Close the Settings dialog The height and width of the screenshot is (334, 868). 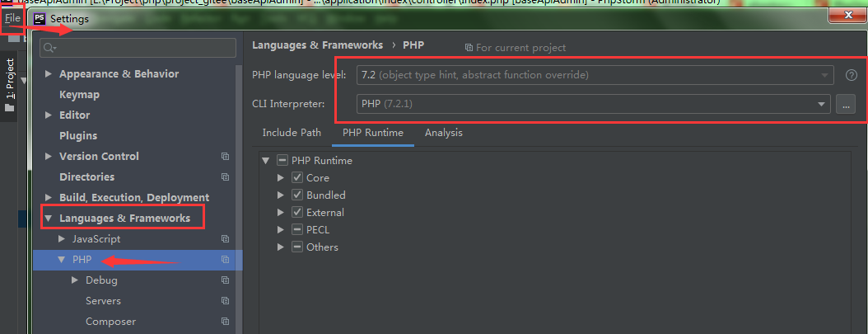[x=848, y=14]
